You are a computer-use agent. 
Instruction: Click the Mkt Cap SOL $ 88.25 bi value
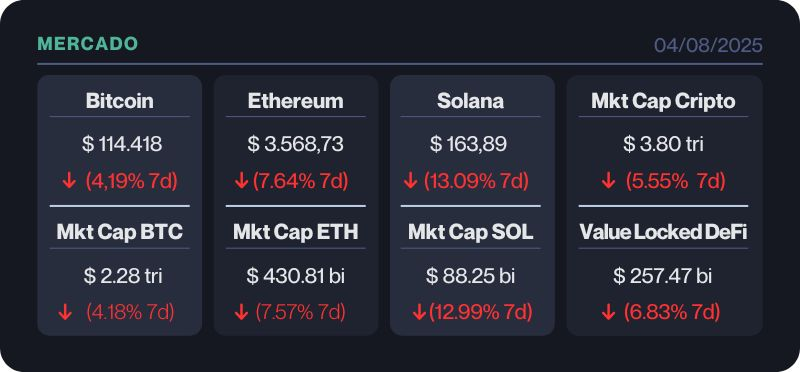tap(470, 277)
